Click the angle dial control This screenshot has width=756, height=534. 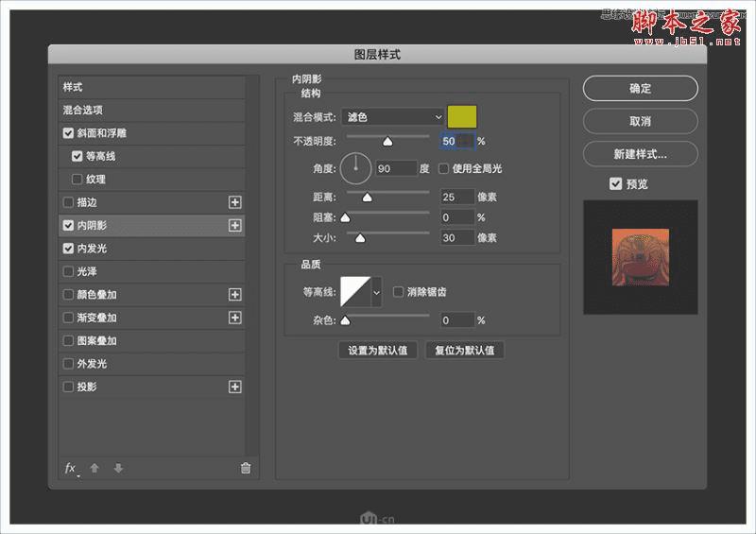(356, 168)
